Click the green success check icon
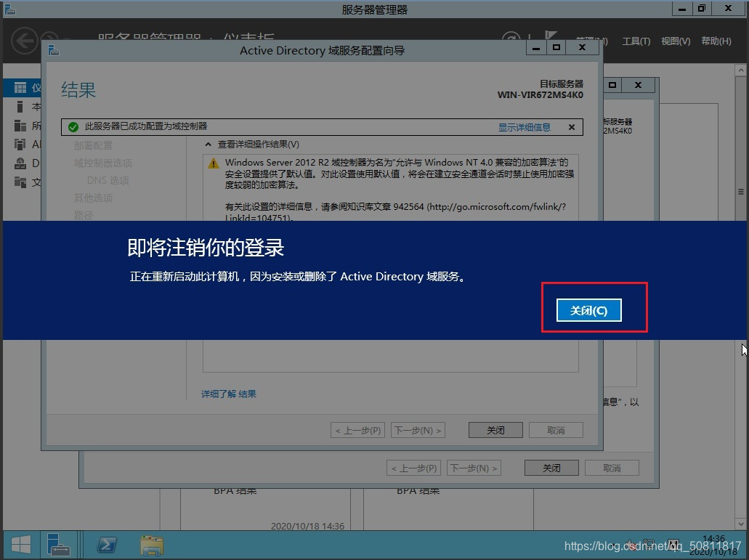This screenshot has height=560, width=749. click(73, 127)
